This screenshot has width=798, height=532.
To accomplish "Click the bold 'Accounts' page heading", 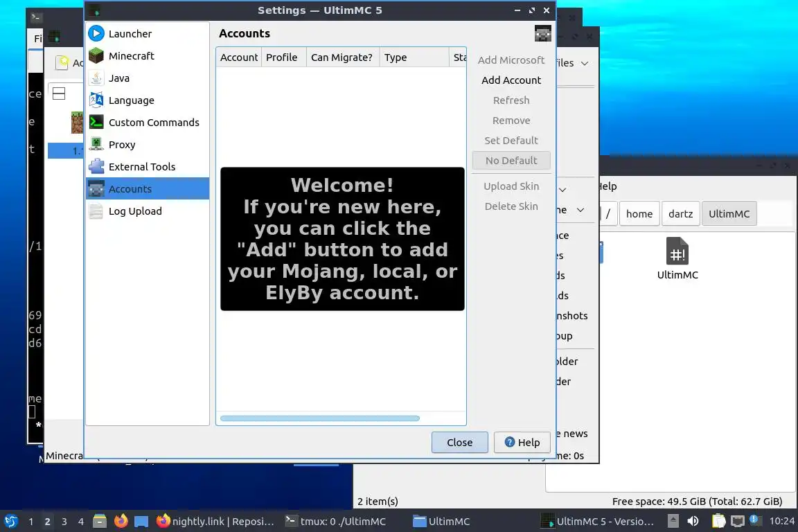I will [245, 34].
